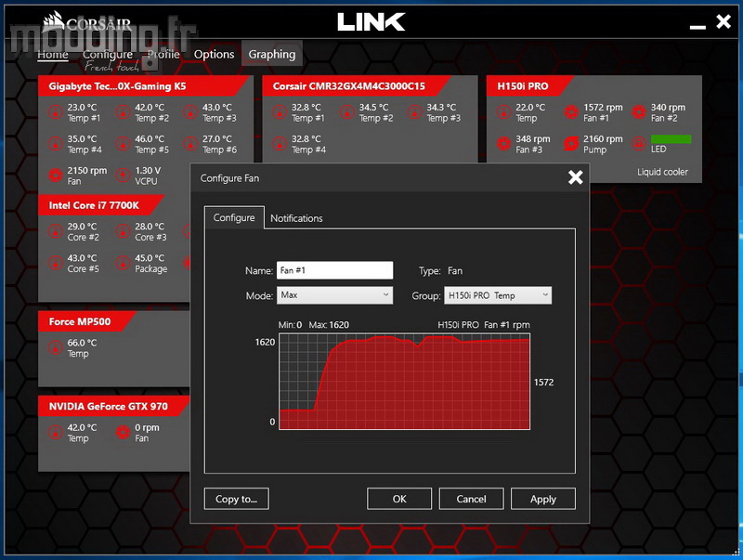Click the Intel Core i7 7700K header
This screenshot has height=560, width=743.
101,205
